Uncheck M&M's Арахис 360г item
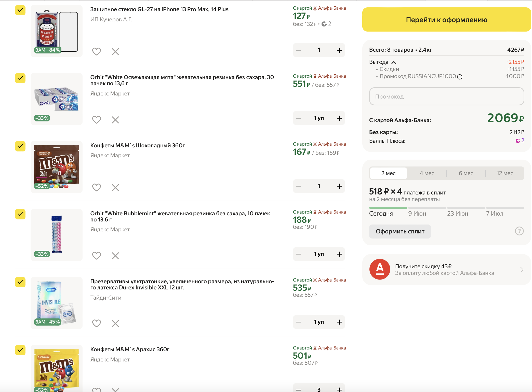 pos(20,350)
